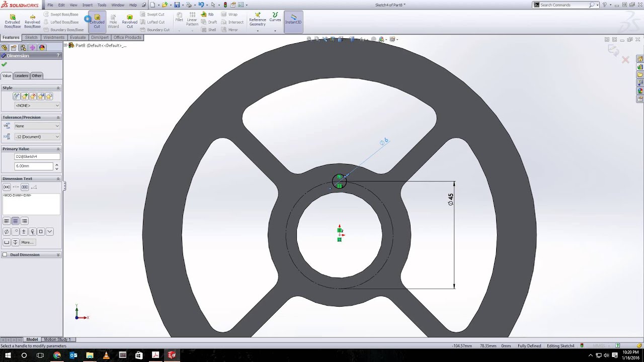The height and width of the screenshot is (362, 644).
Task: Select the Shell feature tool
Action: pyautogui.click(x=209, y=30)
